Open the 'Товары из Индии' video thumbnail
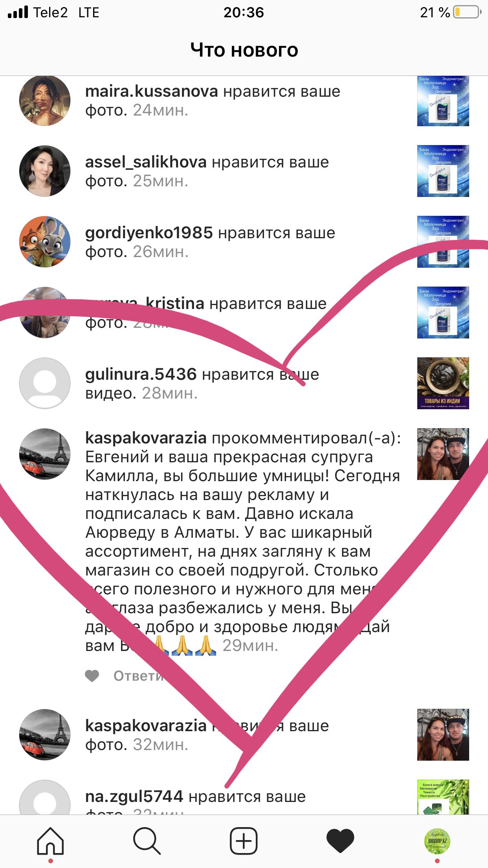488x868 pixels. (443, 383)
